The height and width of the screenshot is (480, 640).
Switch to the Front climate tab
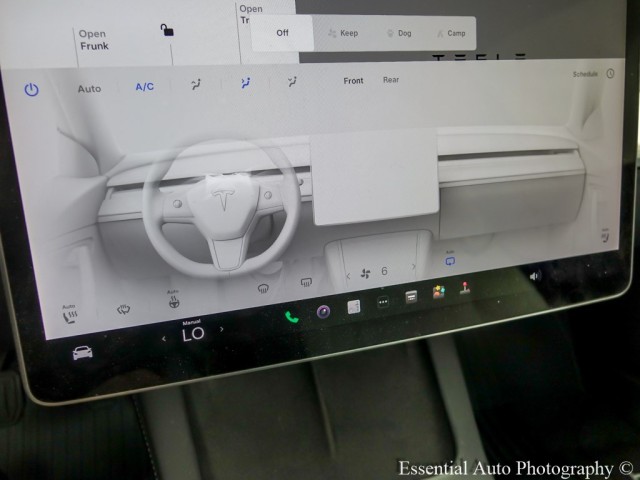click(353, 81)
